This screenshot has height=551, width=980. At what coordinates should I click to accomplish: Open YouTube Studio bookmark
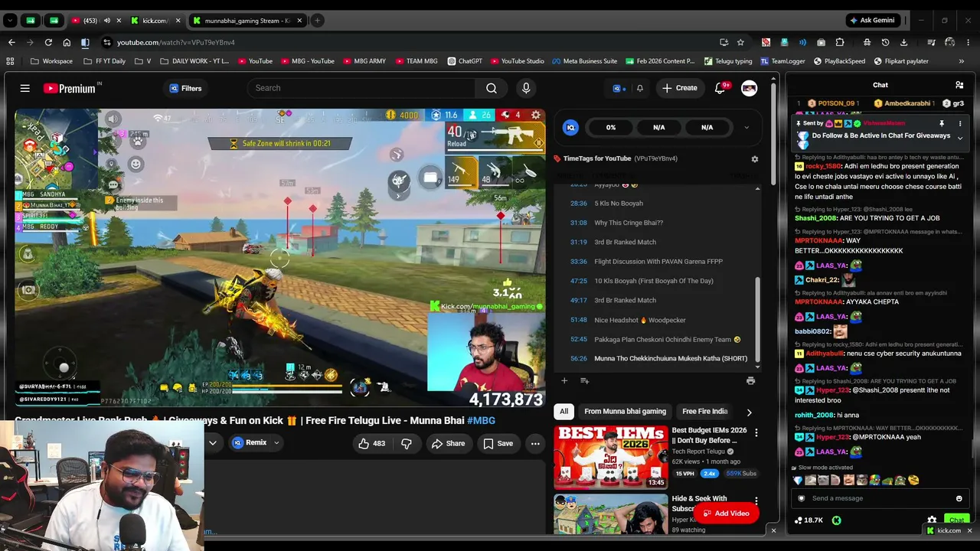(x=517, y=61)
